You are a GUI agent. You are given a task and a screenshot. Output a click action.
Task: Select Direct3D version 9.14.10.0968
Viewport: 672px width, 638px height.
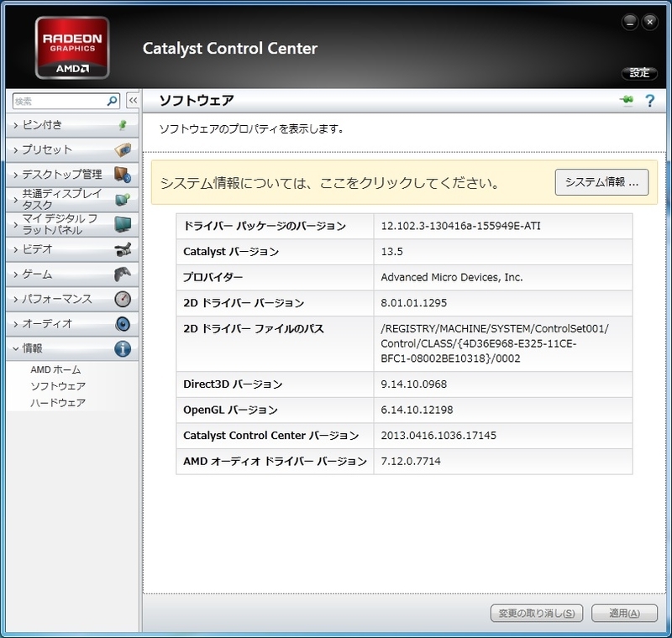tap(502, 384)
